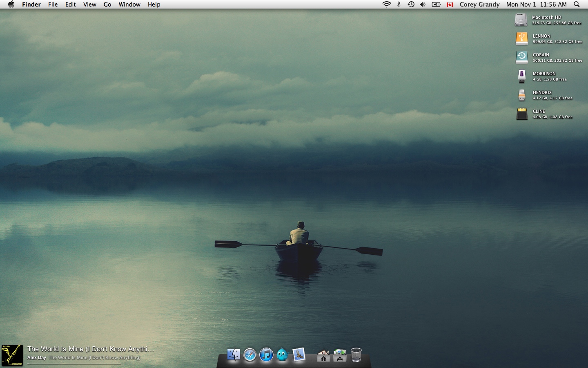Open the Go menu
The image size is (588, 368).
pos(107,4)
